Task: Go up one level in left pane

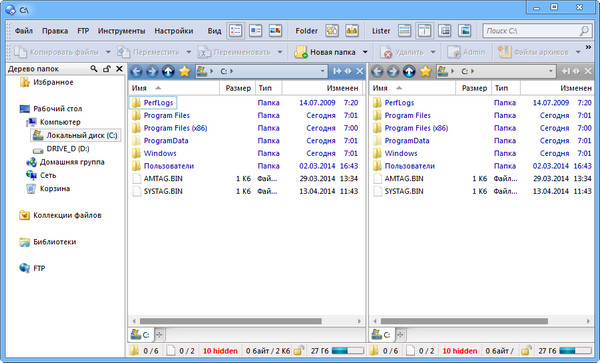Action: (x=168, y=71)
